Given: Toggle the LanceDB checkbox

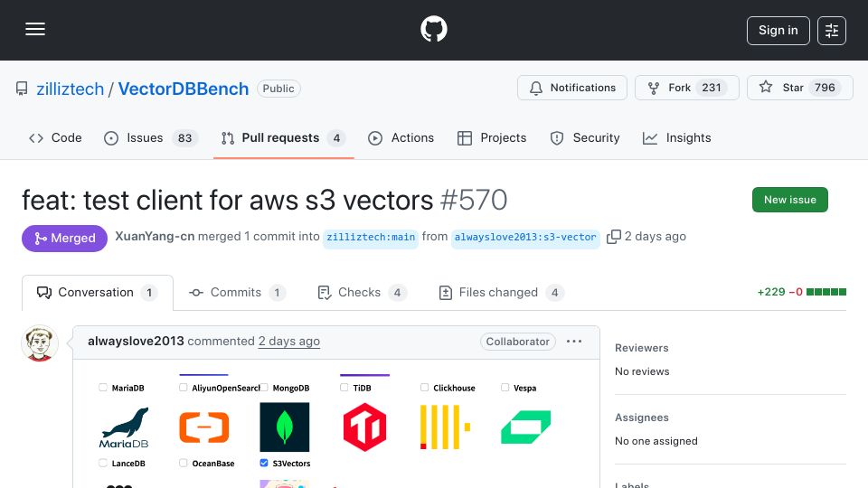Looking at the screenshot, I should (103, 463).
